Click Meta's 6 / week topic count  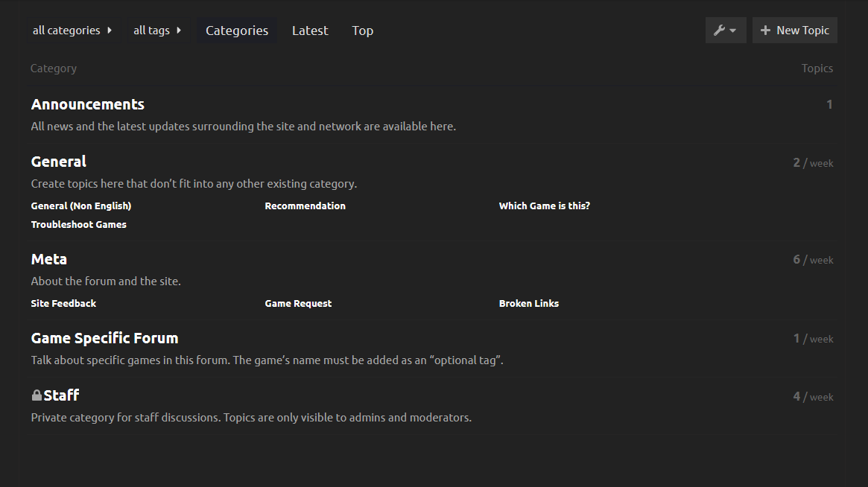point(813,260)
